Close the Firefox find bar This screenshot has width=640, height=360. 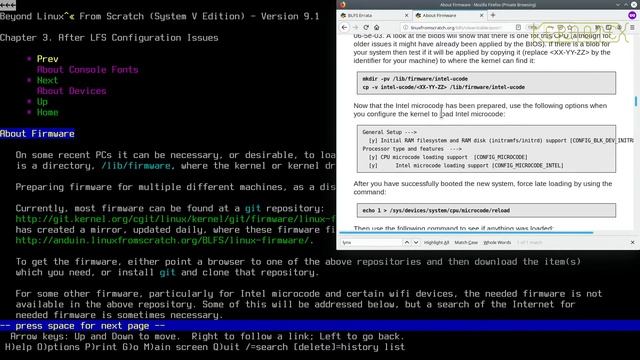pyautogui.click(x=632, y=242)
